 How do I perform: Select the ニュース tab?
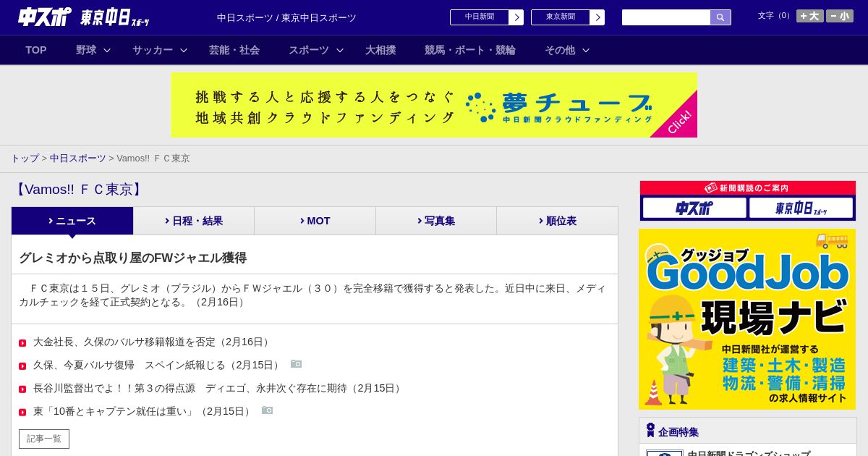tap(72, 221)
